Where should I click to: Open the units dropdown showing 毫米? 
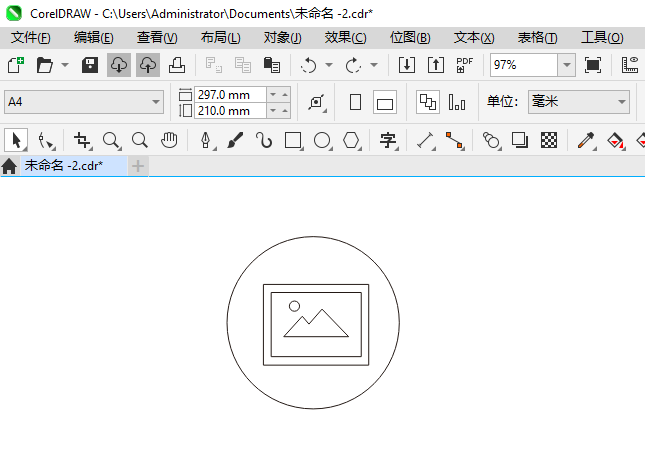pos(579,102)
